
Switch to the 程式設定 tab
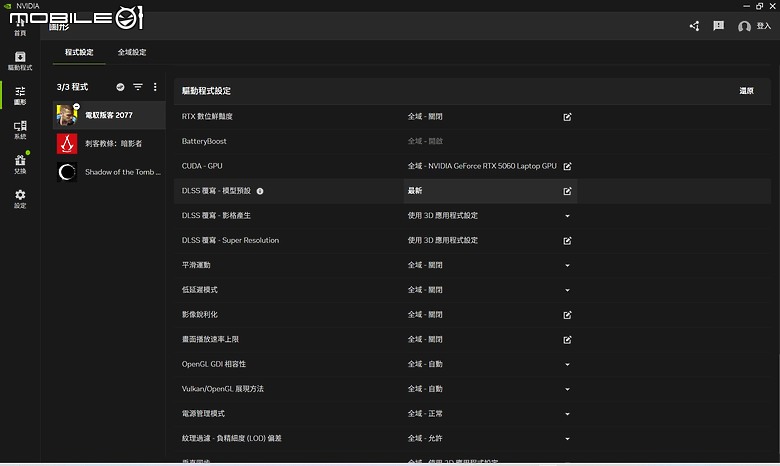pyautogui.click(x=79, y=52)
